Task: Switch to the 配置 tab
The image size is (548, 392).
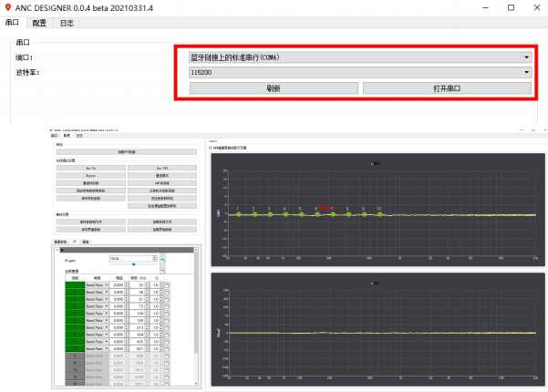Action: (x=39, y=23)
